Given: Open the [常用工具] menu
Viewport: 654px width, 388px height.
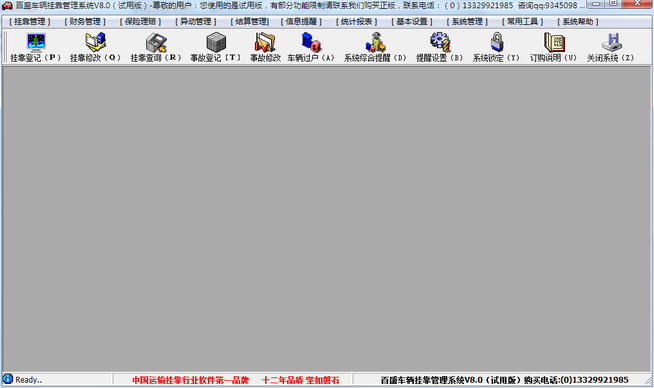Looking at the screenshot, I should tap(522, 22).
